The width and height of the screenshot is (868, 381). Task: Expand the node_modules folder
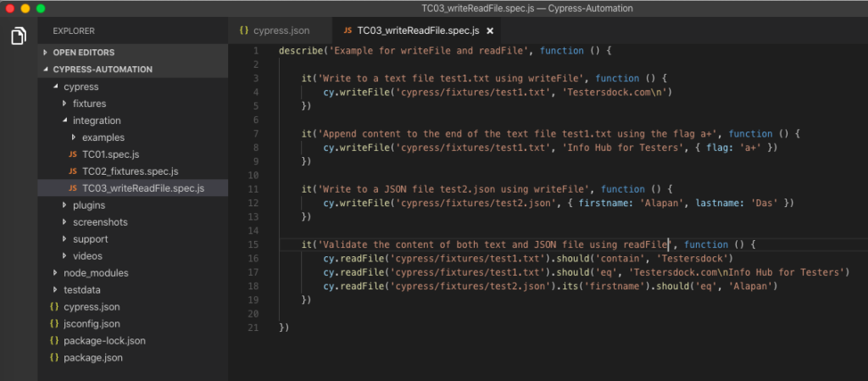pos(55,273)
